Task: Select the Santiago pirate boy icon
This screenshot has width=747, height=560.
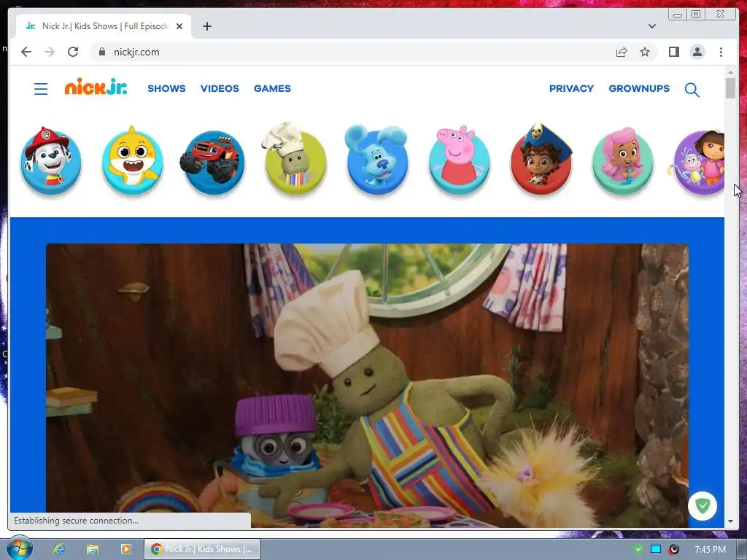Action: (x=541, y=159)
